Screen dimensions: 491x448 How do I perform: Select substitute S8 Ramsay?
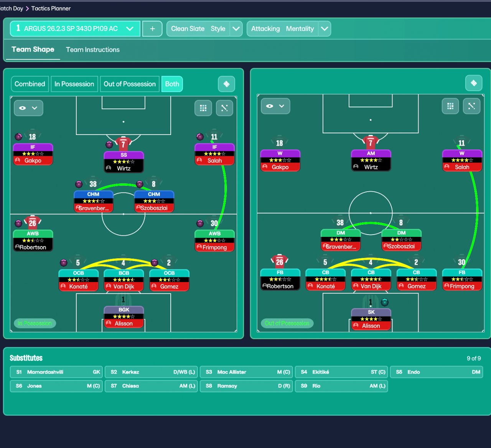[x=246, y=386]
